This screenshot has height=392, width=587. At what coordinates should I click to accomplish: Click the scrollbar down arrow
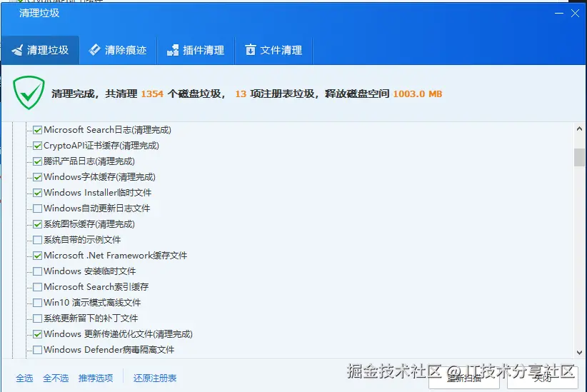coord(580,352)
